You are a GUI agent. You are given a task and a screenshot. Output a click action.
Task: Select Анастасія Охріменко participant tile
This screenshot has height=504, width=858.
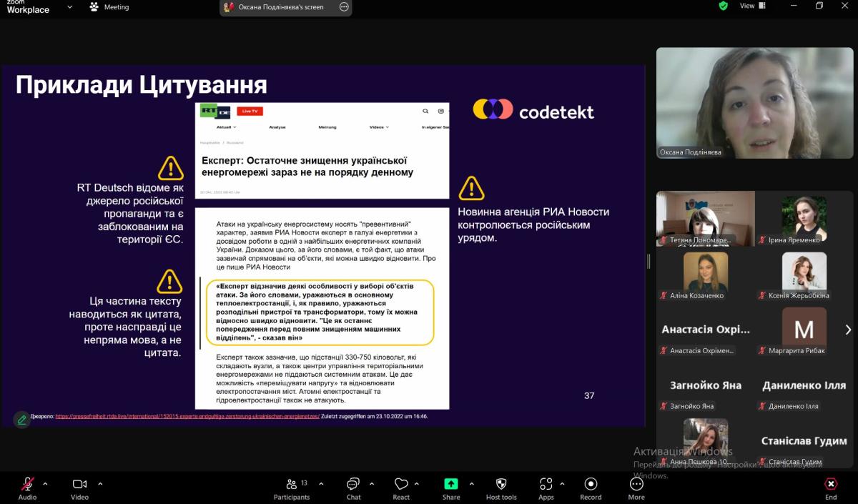(706, 330)
